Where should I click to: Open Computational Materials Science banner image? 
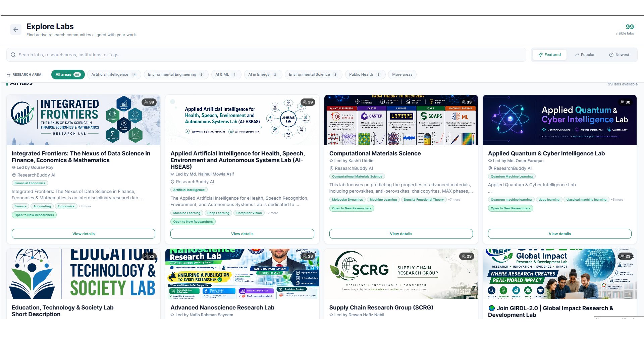point(401,120)
